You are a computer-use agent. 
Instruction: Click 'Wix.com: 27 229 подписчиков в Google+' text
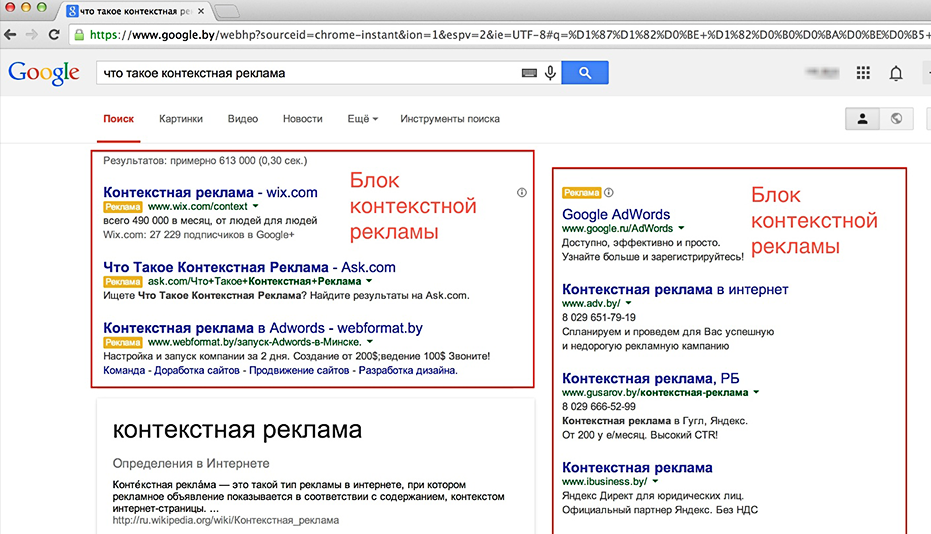(199, 235)
